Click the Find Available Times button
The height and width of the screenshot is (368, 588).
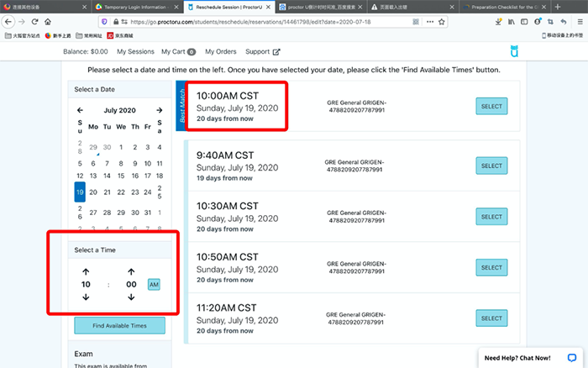pos(119,325)
